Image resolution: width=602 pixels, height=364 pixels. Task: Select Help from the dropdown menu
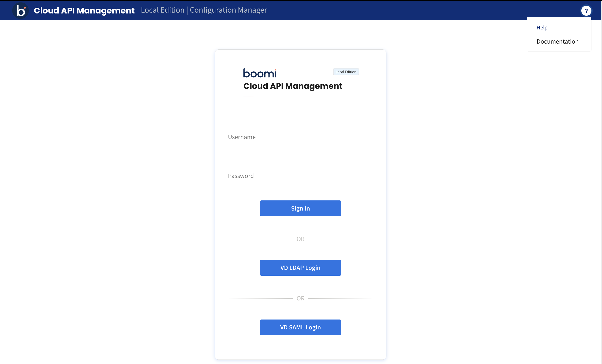(542, 28)
